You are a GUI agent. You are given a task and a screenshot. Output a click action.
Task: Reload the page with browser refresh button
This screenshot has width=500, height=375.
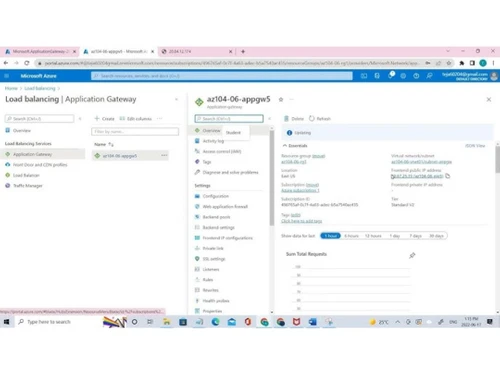click(27, 63)
